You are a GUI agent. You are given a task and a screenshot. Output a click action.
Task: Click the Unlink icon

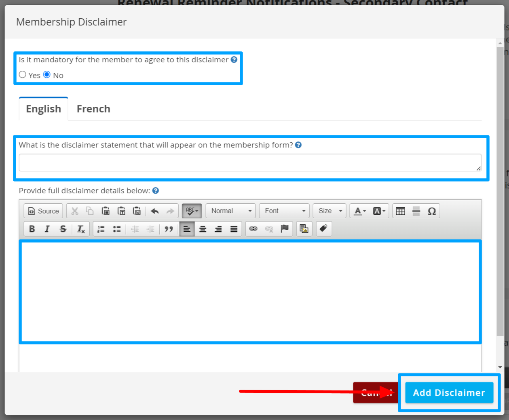point(269,229)
